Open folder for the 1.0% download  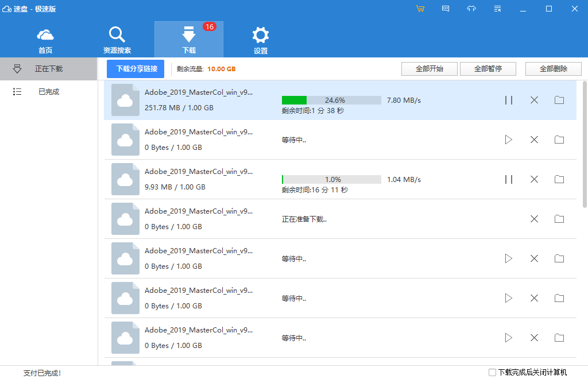559,180
